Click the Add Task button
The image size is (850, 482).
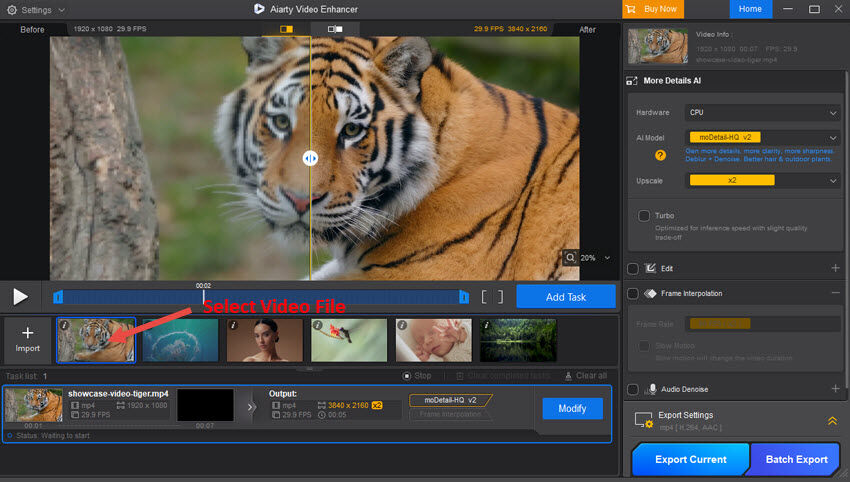pos(565,296)
